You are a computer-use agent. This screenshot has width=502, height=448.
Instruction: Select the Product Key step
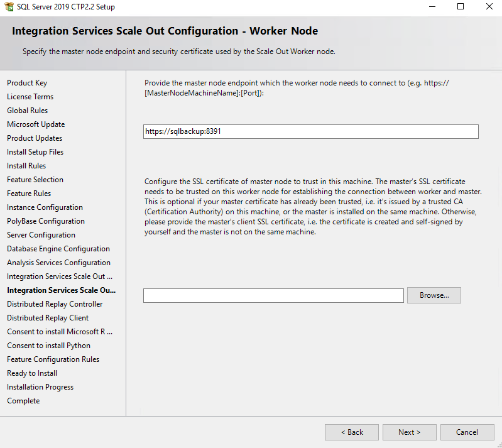pyautogui.click(x=27, y=83)
